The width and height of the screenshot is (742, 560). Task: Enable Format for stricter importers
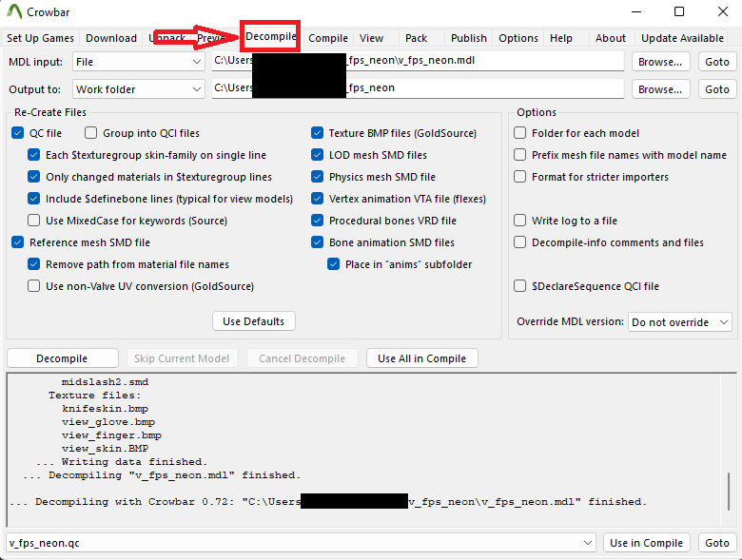point(519,177)
